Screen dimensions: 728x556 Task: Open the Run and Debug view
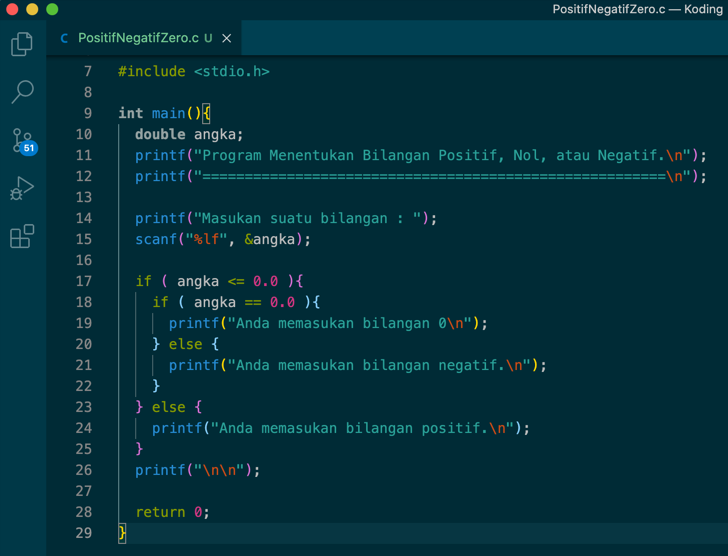tap(22, 189)
